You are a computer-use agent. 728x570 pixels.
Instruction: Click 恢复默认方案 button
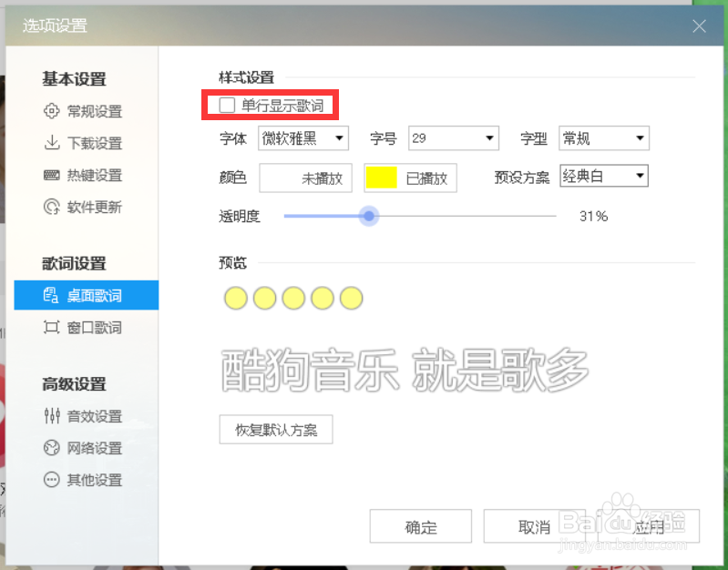click(276, 430)
